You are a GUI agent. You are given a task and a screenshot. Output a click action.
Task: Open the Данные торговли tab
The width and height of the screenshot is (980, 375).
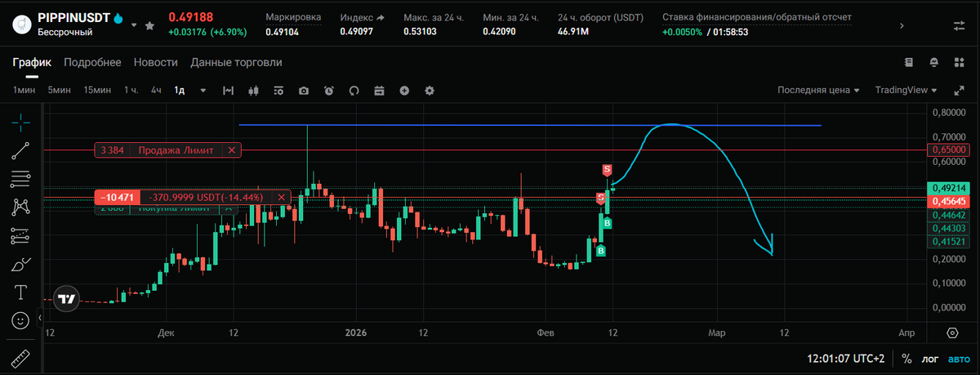tap(237, 62)
